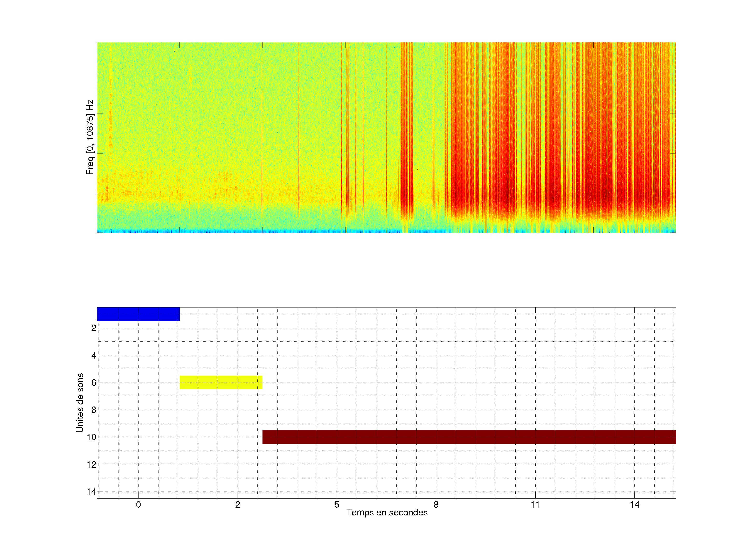Click the x-axis tick label 8
This screenshot has height=560, width=747.
436,505
